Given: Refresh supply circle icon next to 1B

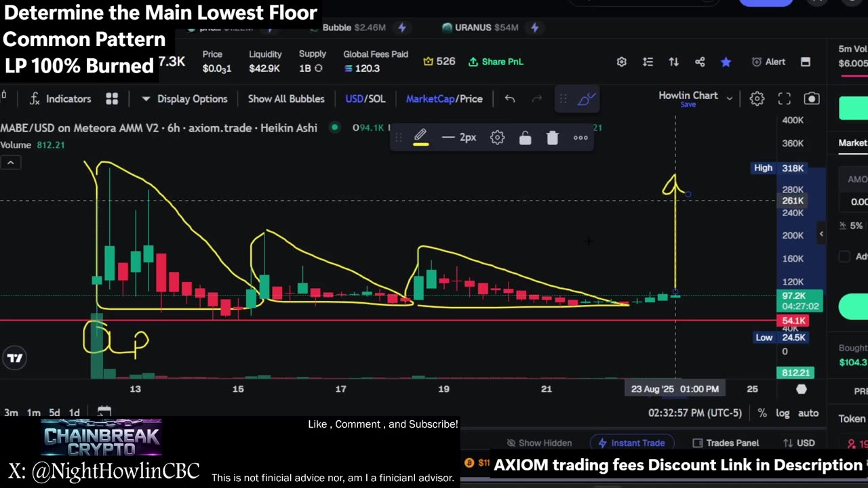Looking at the screenshot, I should tap(318, 68).
